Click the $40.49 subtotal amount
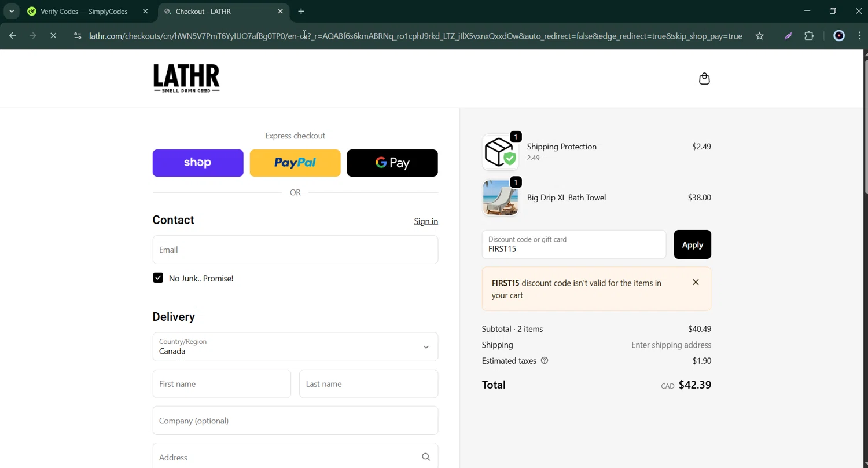 (700, 328)
